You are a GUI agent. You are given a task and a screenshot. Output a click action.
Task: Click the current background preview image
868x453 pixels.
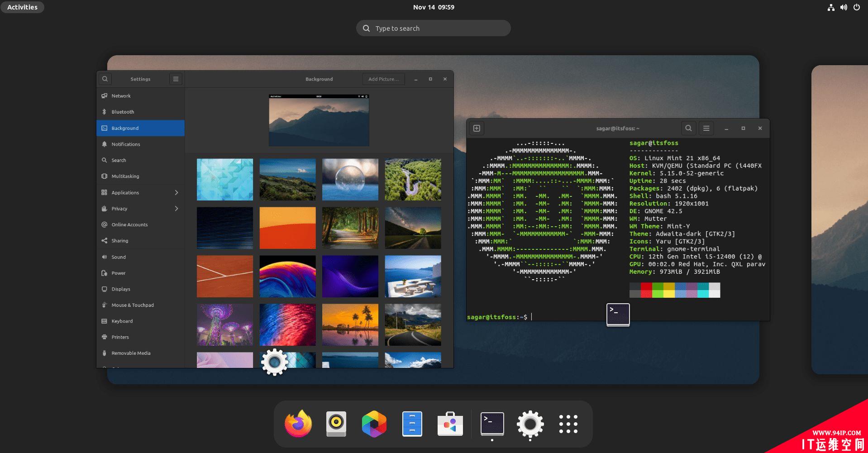click(319, 120)
